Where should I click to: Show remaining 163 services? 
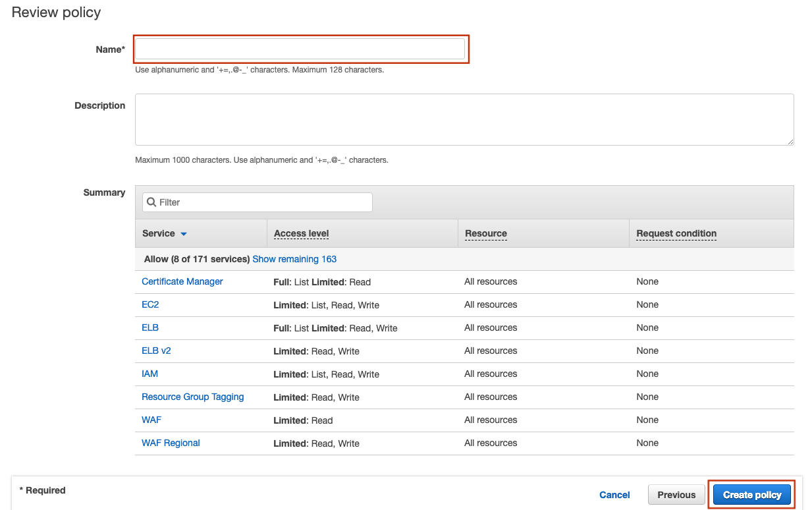pyautogui.click(x=294, y=259)
